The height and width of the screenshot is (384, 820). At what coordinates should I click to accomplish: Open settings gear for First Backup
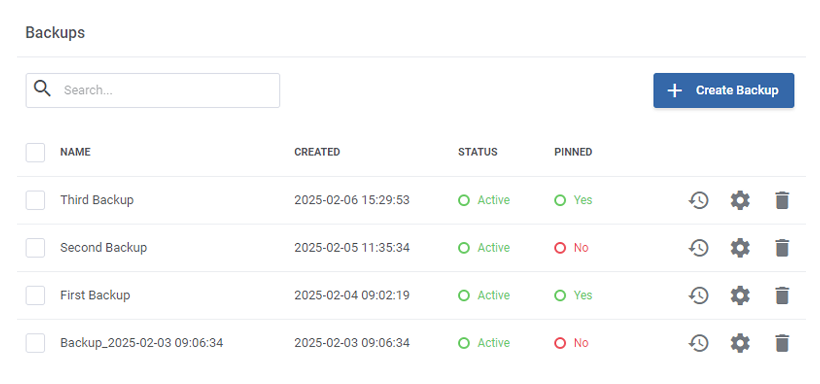[740, 296]
